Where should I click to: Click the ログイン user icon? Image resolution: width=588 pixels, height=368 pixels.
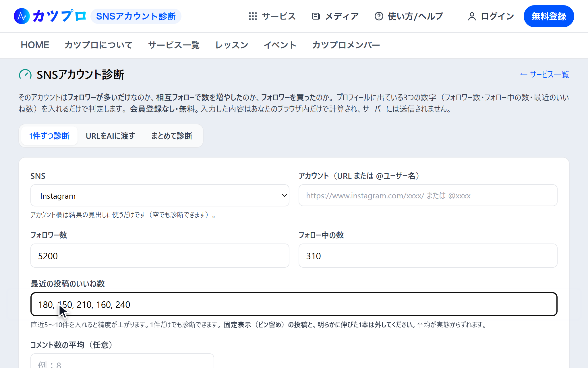[x=472, y=16]
